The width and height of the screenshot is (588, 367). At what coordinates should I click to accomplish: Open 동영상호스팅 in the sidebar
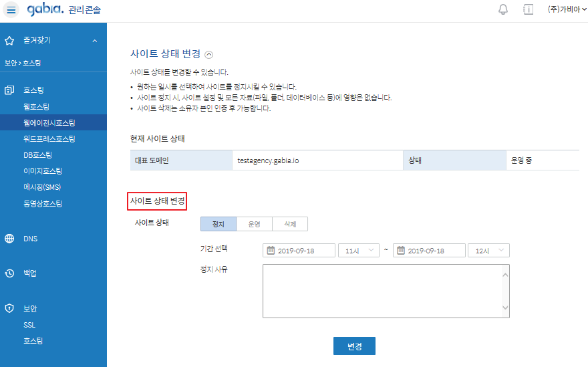point(42,204)
